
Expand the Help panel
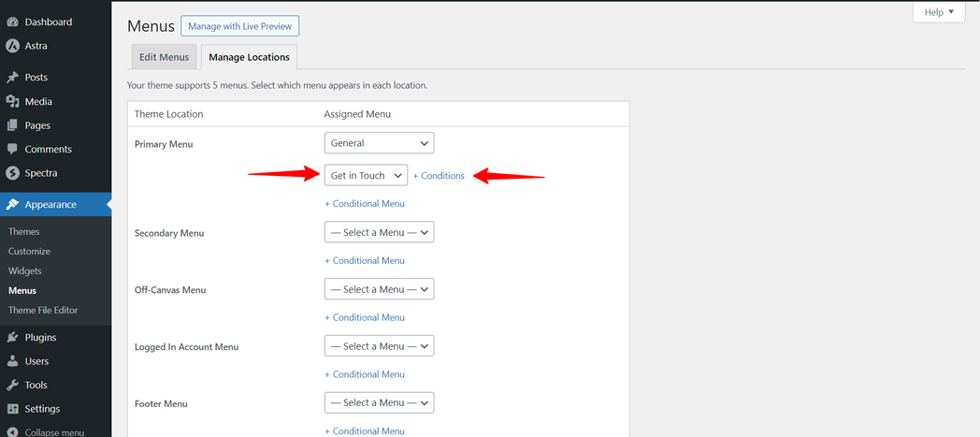[x=938, y=12]
